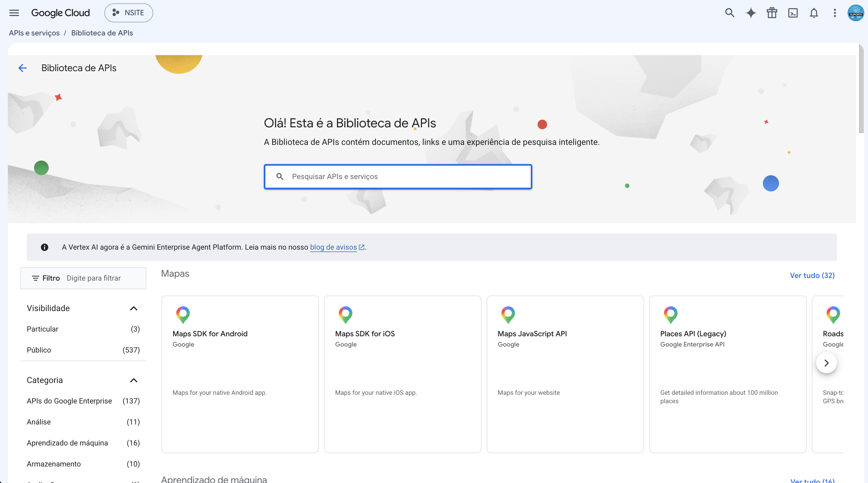This screenshot has height=483, width=868.
Task: Activate Cloud Shell terminal icon
Action: [792, 13]
